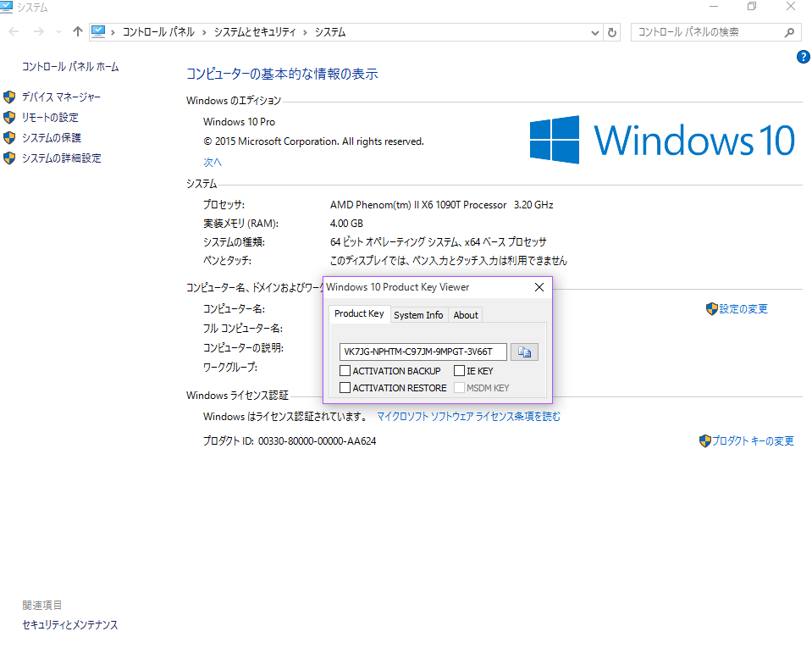Restore down the システム window

pos(752,7)
